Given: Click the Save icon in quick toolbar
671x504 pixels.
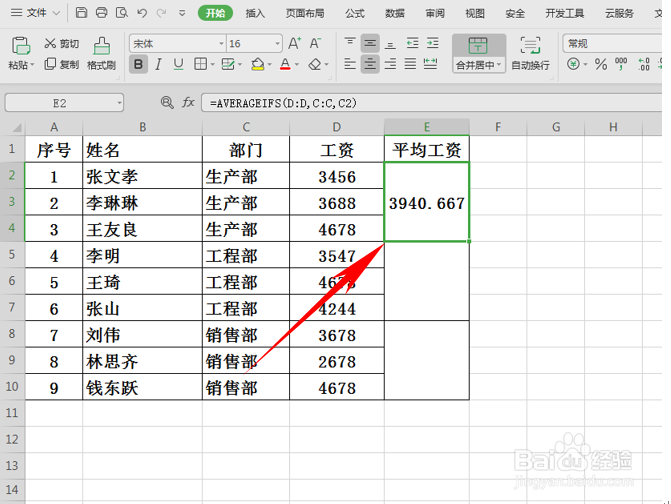Looking at the screenshot, I should click(81, 12).
